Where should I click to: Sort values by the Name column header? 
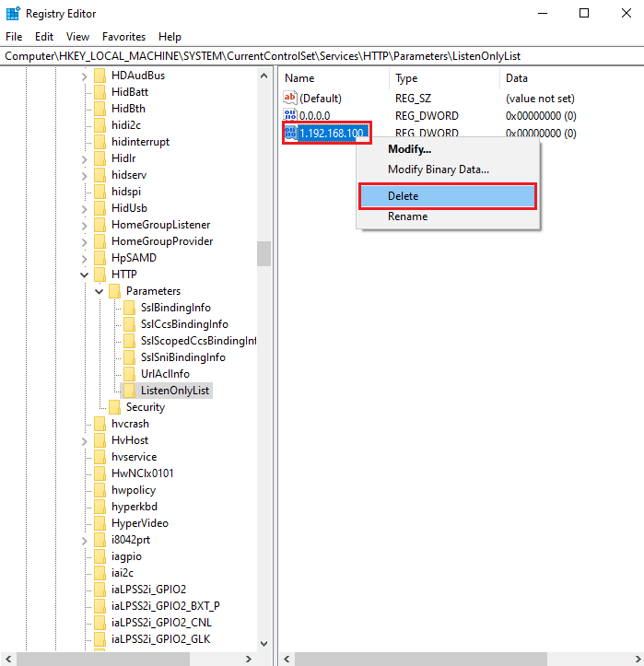334,78
